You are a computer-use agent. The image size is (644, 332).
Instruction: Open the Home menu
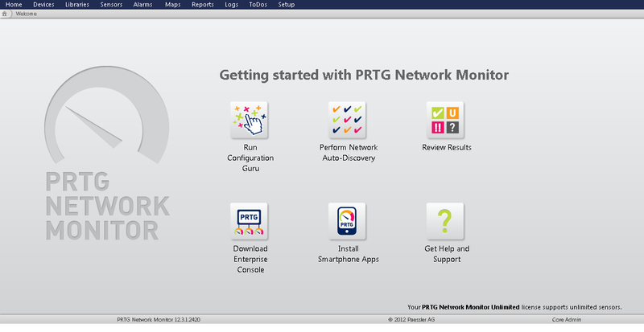[14, 5]
